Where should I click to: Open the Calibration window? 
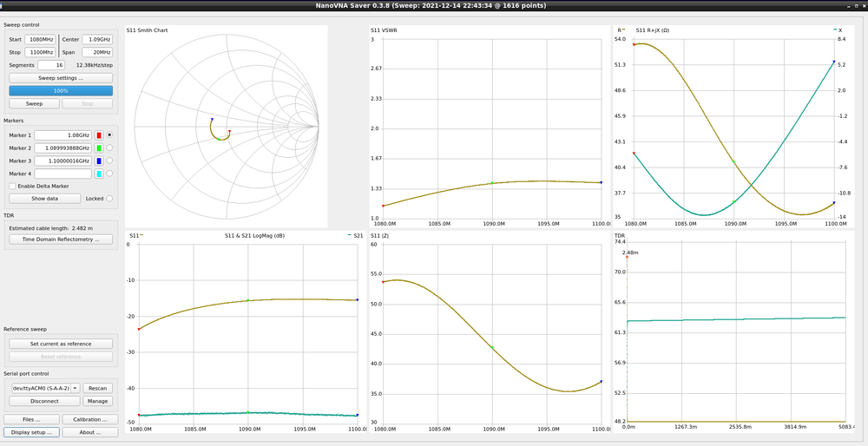click(88, 420)
